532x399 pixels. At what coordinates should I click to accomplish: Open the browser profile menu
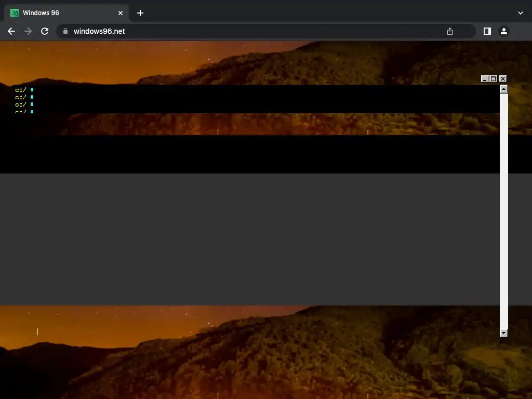click(504, 31)
